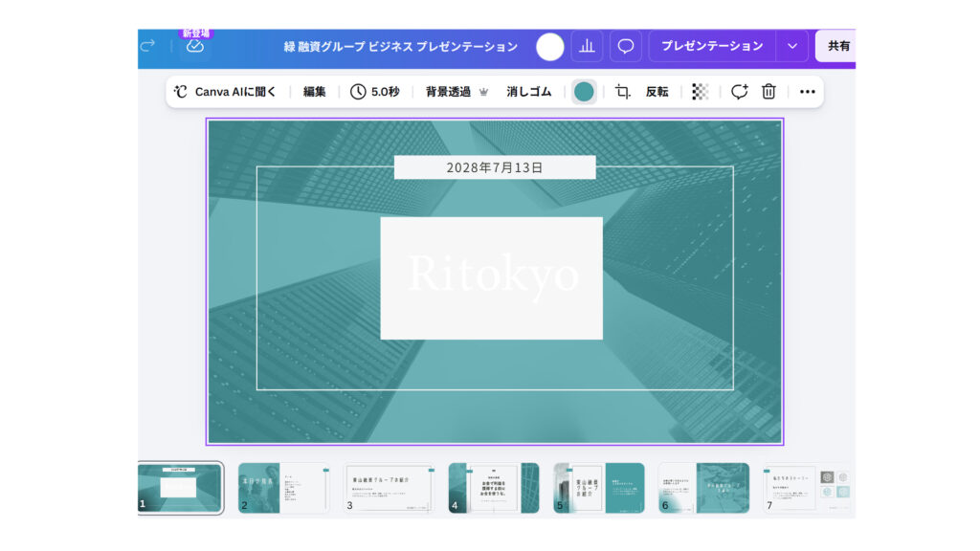Viewport: 980px width, 551px height.
Task: Open the transparency checkerboard icon
Action: click(x=700, y=92)
